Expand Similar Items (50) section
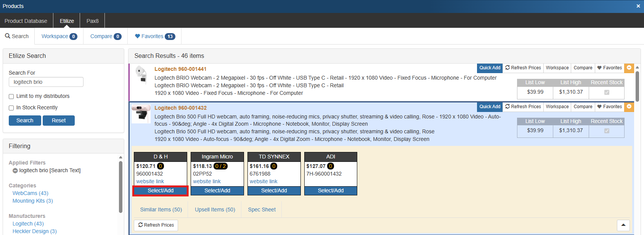Image resolution: width=644 pixels, height=235 pixels. pyautogui.click(x=161, y=209)
